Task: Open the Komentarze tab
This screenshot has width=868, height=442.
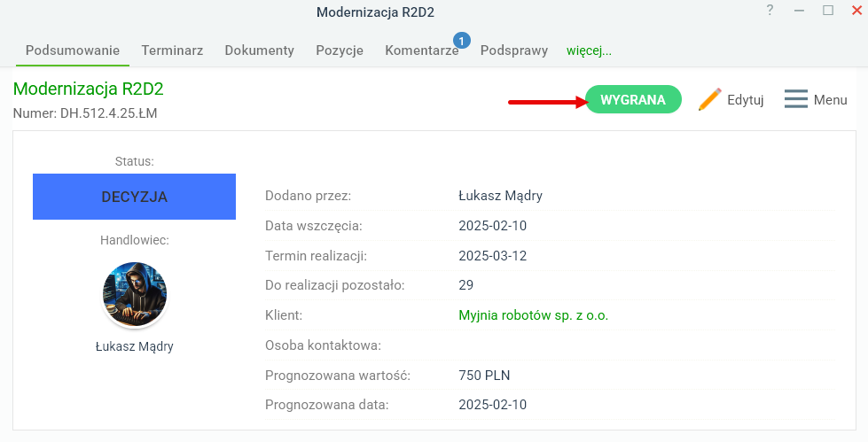Action: (422, 50)
